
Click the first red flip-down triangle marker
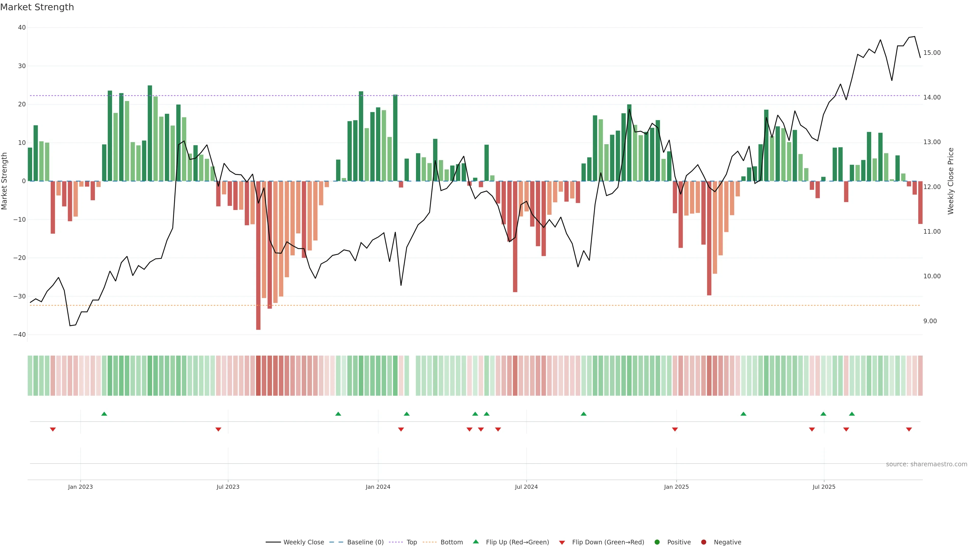point(53,429)
